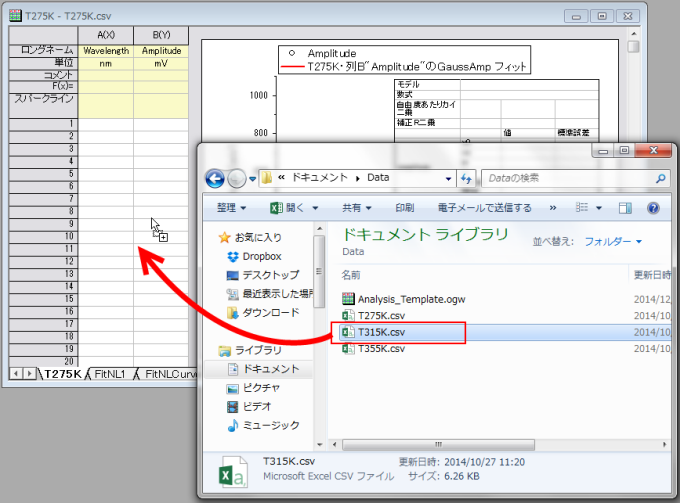
Task: Click the navigation pane scroll up arrow
Action: pyautogui.click(x=320, y=229)
